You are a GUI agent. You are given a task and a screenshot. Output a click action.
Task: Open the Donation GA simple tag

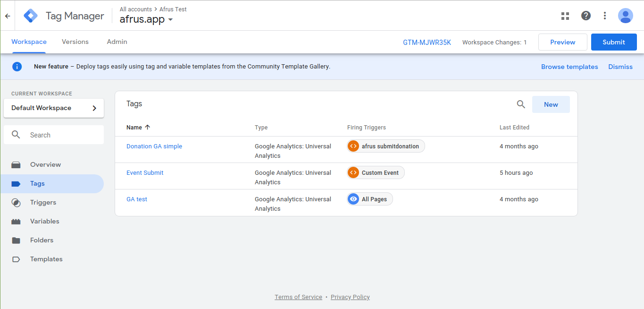click(x=154, y=146)
